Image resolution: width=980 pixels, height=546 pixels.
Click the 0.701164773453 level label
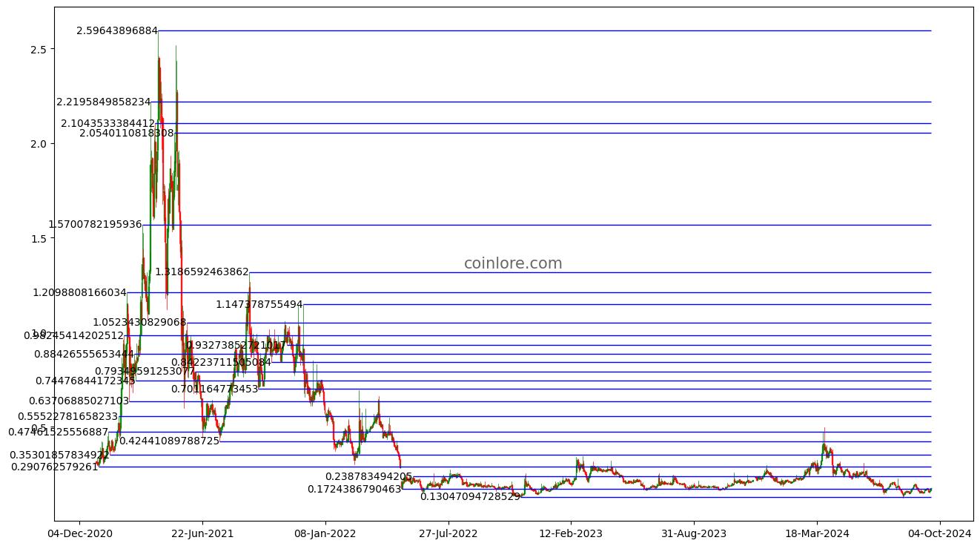coord(215,389)
